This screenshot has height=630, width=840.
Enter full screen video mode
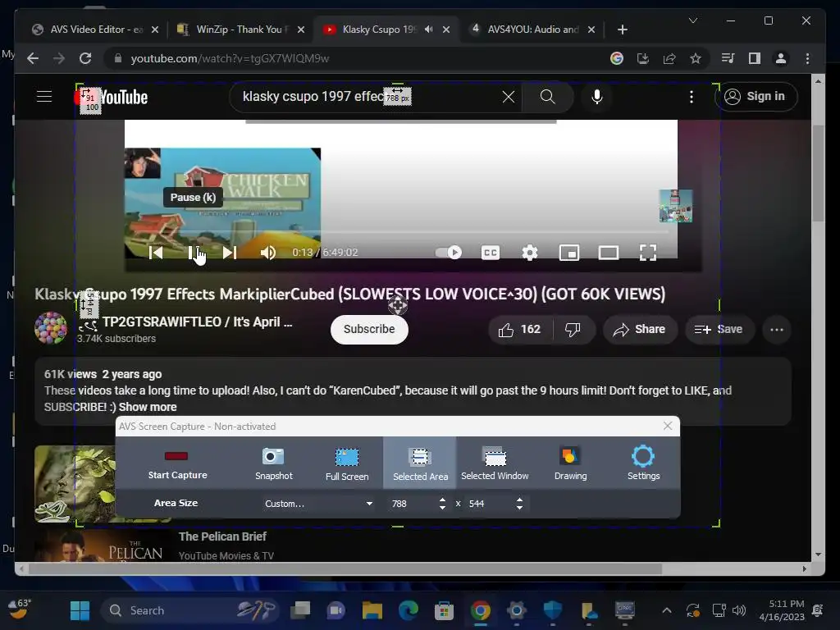point(648,253)
